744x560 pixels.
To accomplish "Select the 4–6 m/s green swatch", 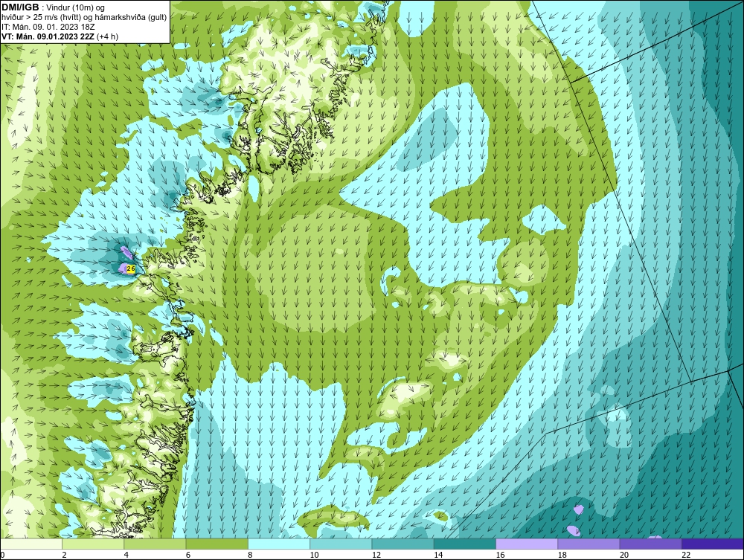I will (155, 544).
